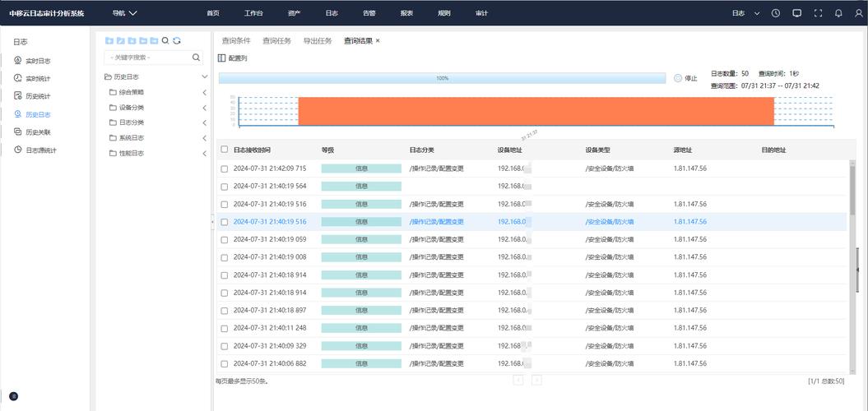Open notifications bell icon
This screenshot has height=411, width=868.
tap(838, 13)
